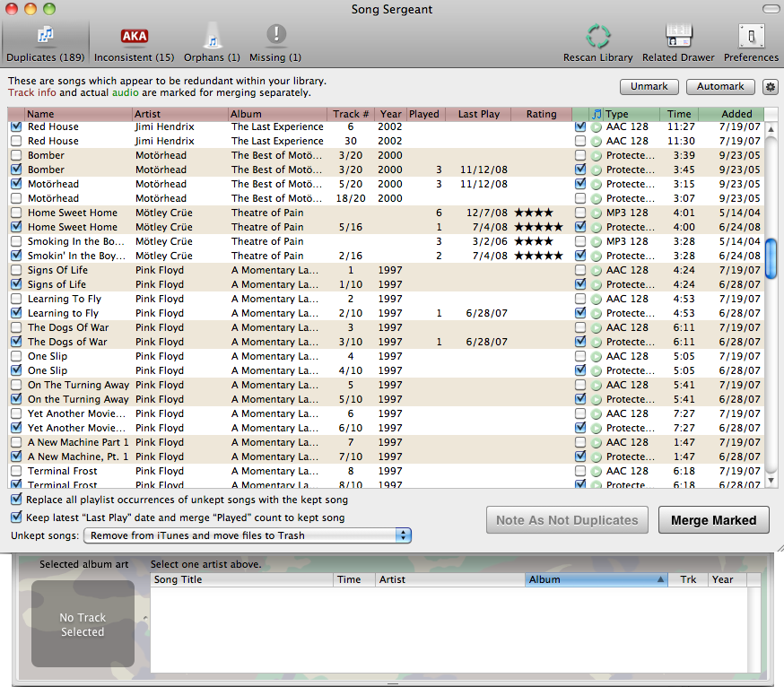The height and width of the screenshot is (687, 784).
Task: Toggle replace all playlist occurrences checkbox
Action: tap(16, 500)
